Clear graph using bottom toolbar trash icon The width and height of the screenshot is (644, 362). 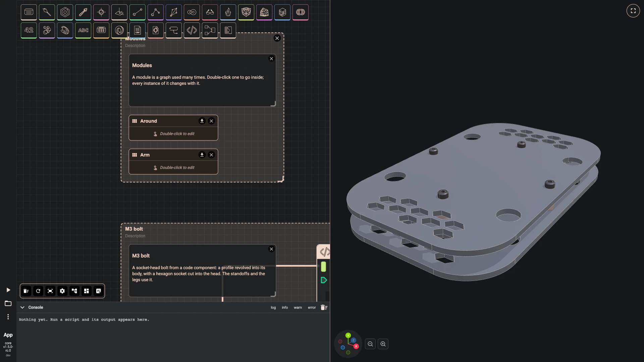[26, 291]
